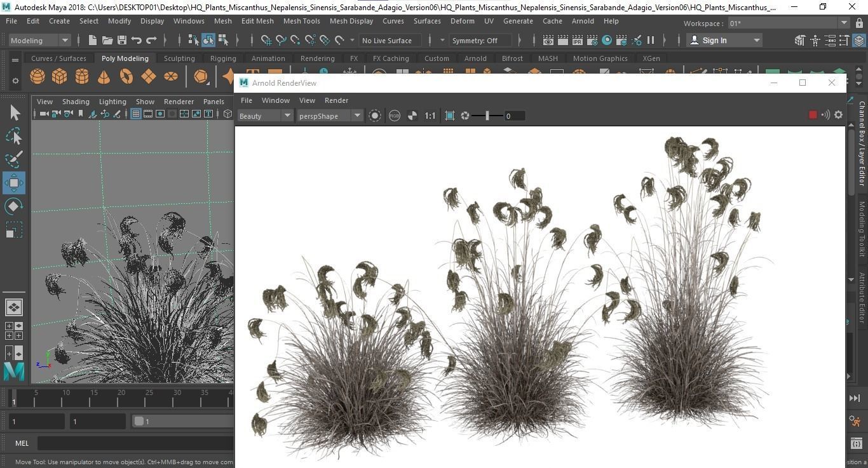
Task: Toggle select by component type mode
Action: (x=223, y=40)
